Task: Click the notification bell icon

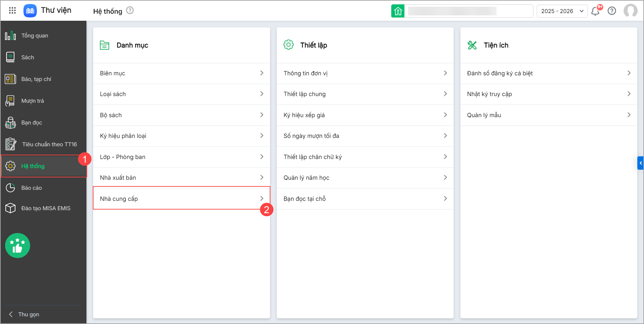Action: pos(595,11)
